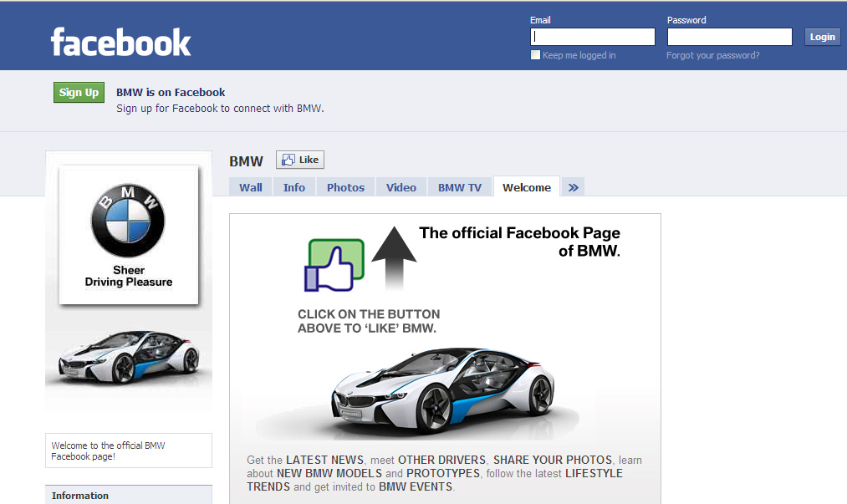847x504 pixels.
Task: Expand more tabs with double chevron
Action: tap(573, 187)
